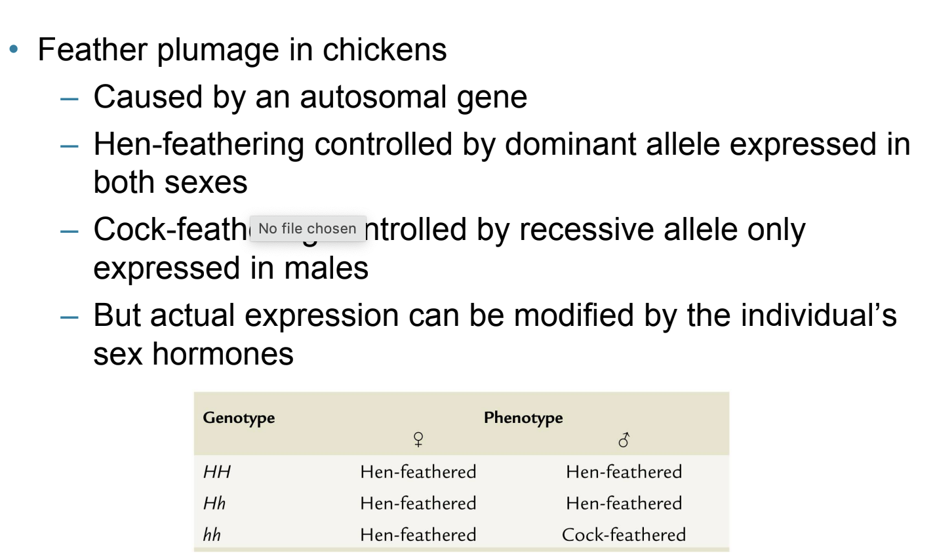Click the "expressed in males" text line
This screenshot has width=935, height=560.
(x=231, y=268)
